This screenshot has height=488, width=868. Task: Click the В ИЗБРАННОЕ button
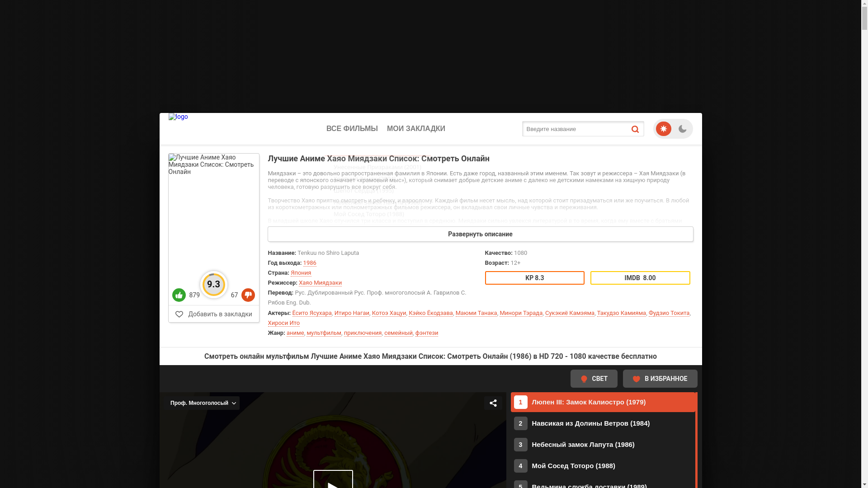tap(660, 379)
